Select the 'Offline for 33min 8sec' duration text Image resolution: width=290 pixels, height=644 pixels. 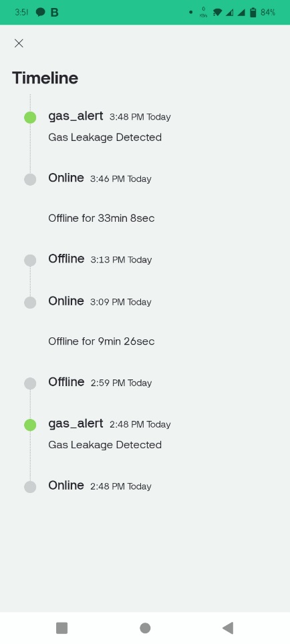point(102,218)
